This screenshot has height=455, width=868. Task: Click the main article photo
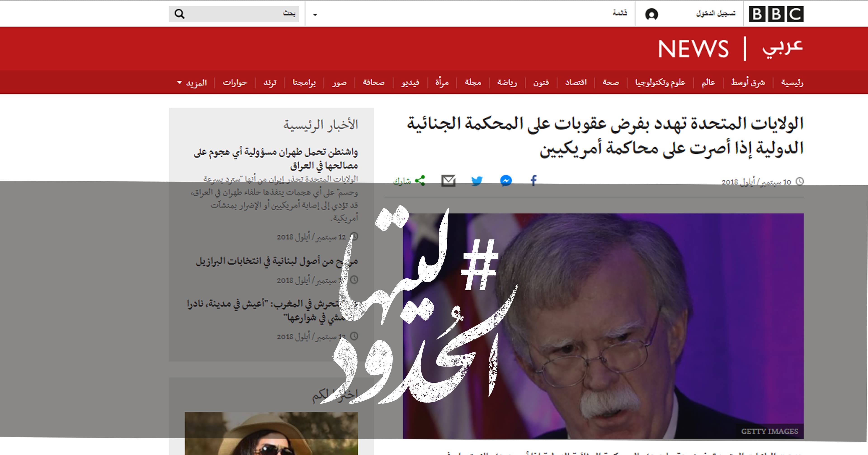[x=603, y=326]
